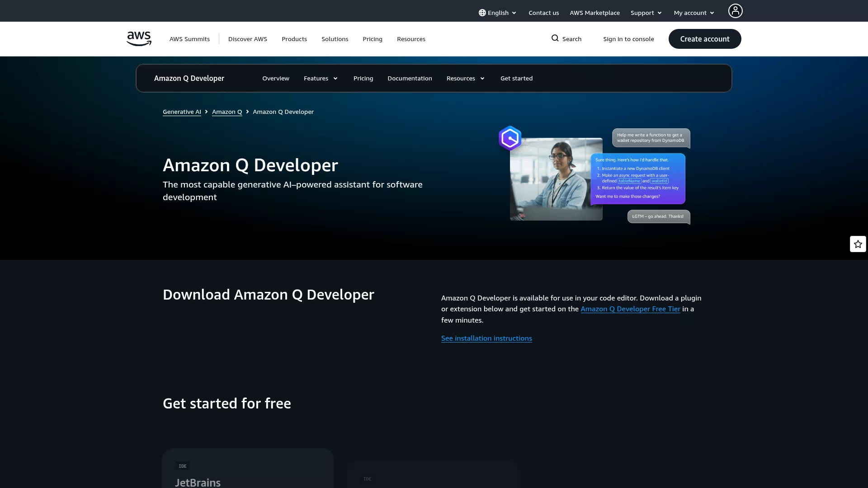Open Resources in the main AWS navigation

point(411,39)
